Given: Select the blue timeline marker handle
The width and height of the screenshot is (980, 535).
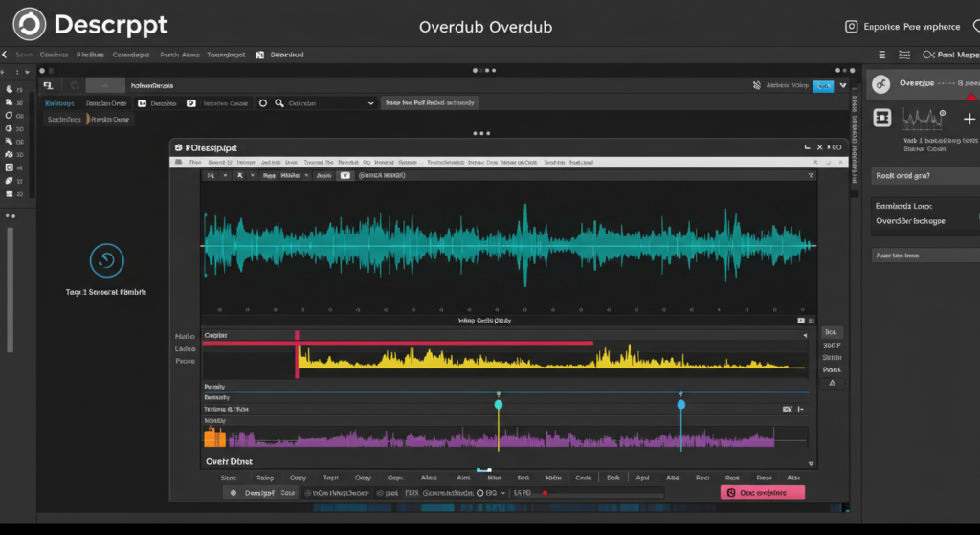Looking at the screenshot, I should pos(681,405).
